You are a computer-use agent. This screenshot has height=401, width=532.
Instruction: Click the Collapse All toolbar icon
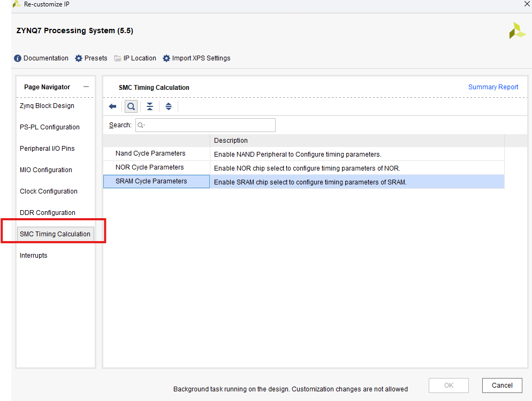tap(150, 106)
